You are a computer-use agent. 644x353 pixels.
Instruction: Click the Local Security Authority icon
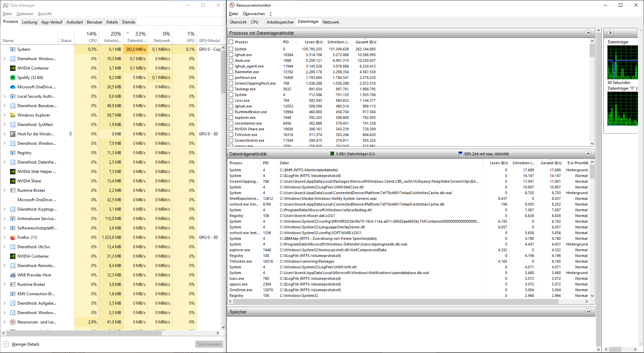[x=13, y=96]
